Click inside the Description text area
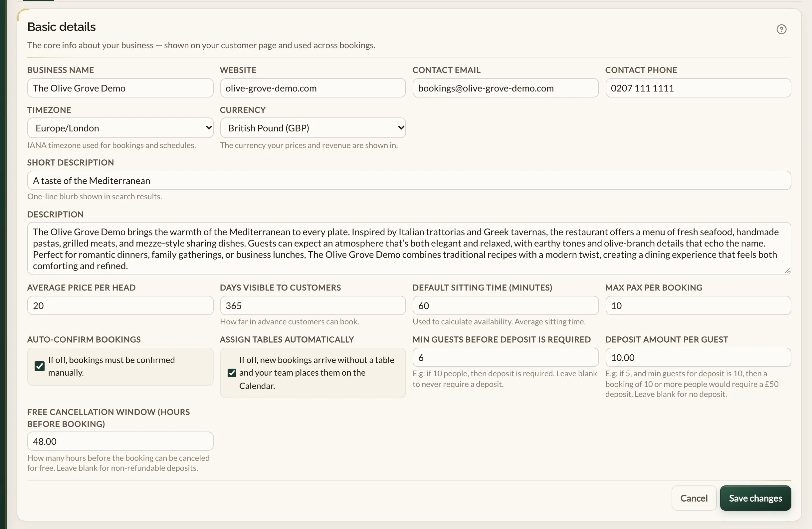812x529 pixels. tap(409, 249)
